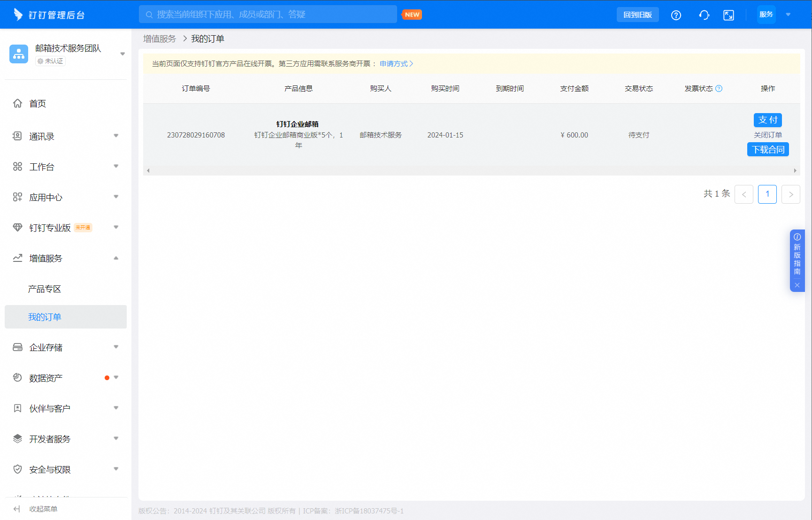Click the 回到旧版 button
812x520 pixels.
tap(637, 15)
